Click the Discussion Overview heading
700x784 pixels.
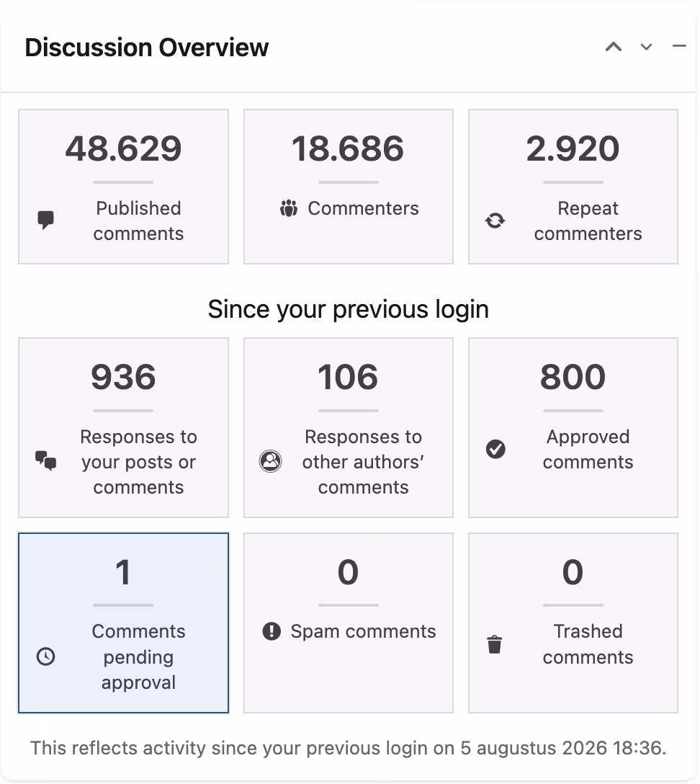click(x=146, y=48)
